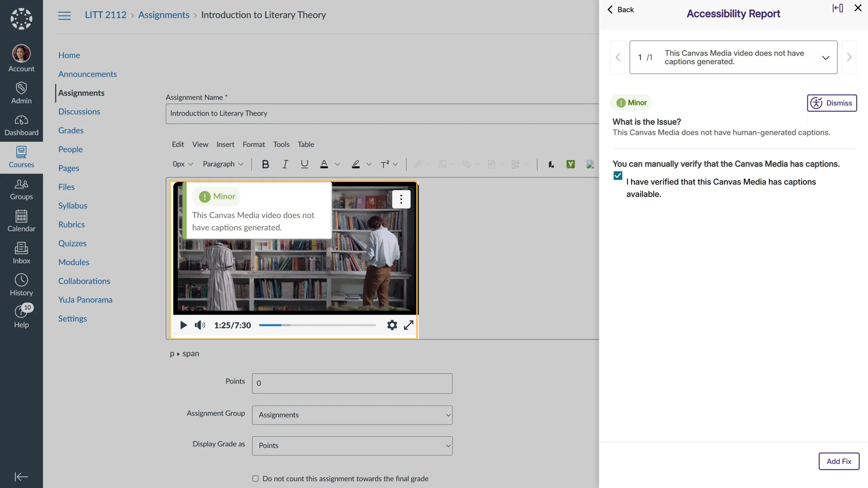868x488 pixels.
Task: Click the Bold formatting icon
Action: coord(265,164)
